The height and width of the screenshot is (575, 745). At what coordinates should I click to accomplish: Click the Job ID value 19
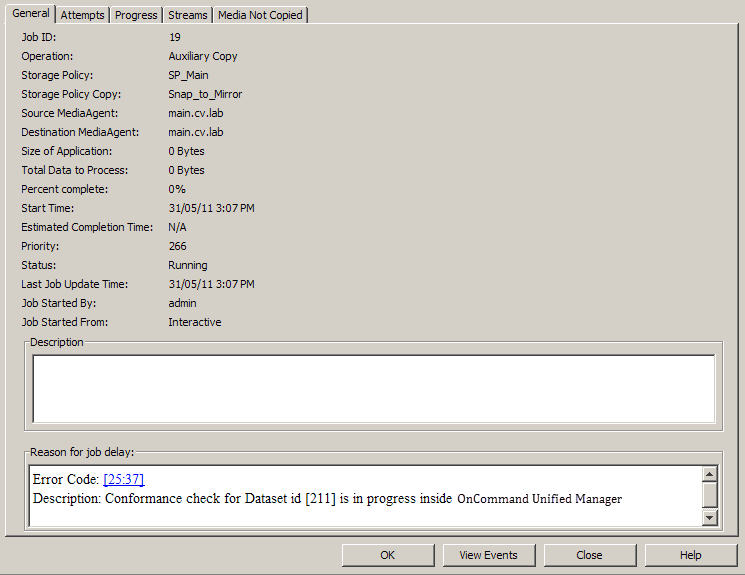pos(175,37)
